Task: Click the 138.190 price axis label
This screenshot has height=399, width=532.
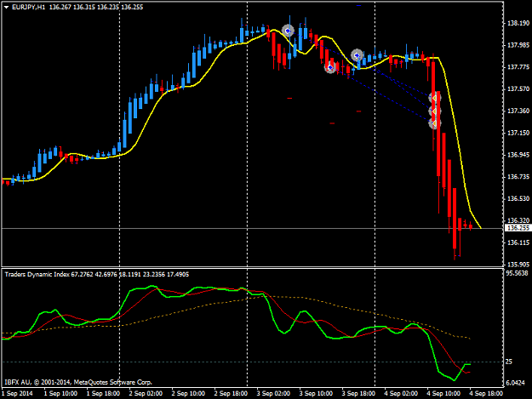Action: pos(518,23)
